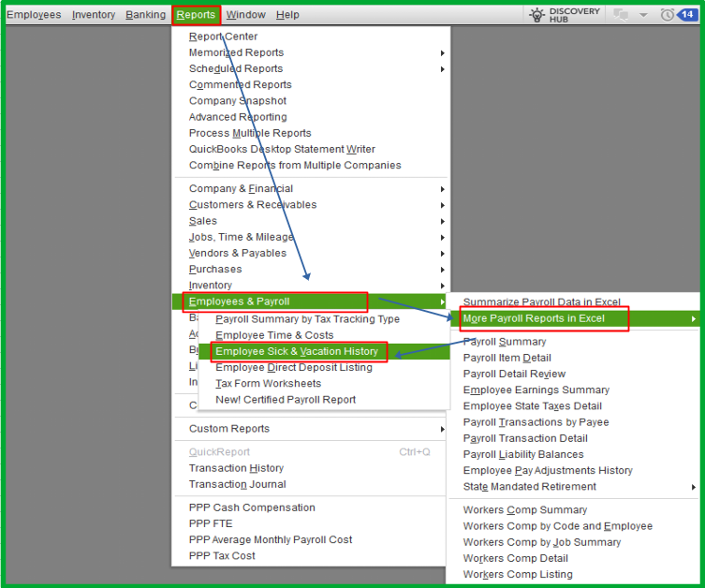The image size is (705, 588).
Task: Select Payroll Item Detail
Action: (x=507, y=359)
